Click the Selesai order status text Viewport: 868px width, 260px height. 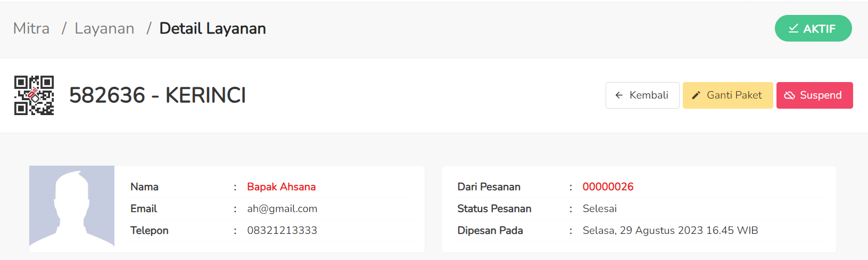coord(600,208)
